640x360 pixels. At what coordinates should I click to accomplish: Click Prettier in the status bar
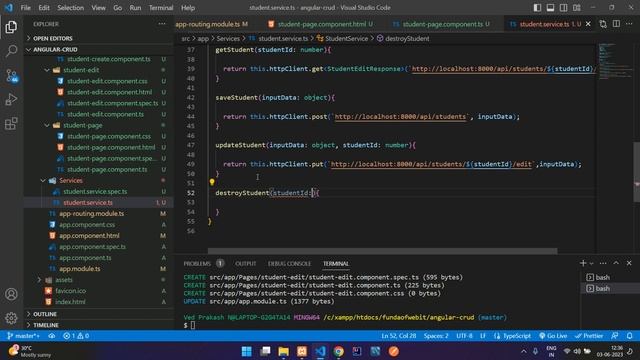pyautogui.click(x=589, y=336)
